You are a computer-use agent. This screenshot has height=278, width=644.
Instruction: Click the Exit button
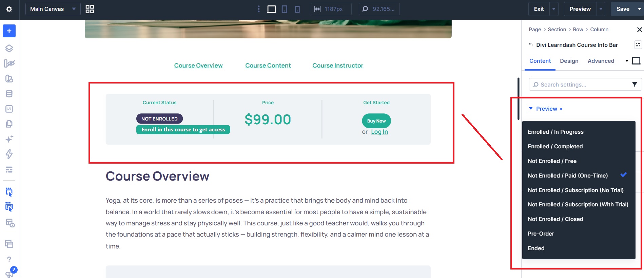pos(539,9)
